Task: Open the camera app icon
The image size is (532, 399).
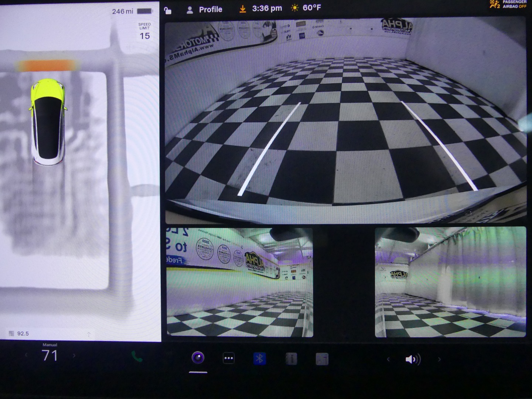Action: pos(198,358)
